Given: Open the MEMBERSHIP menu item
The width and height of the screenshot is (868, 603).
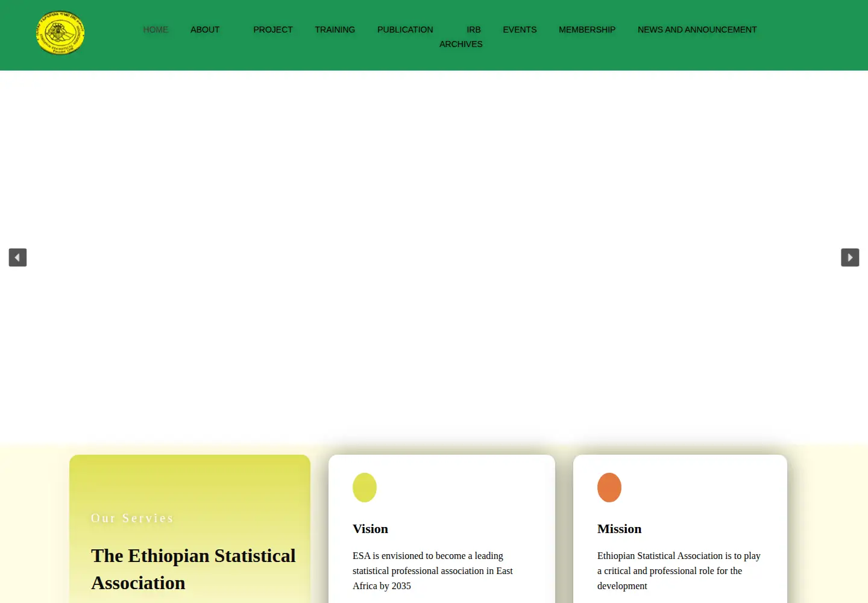Looking at the screenshot, I should point(587,30).
